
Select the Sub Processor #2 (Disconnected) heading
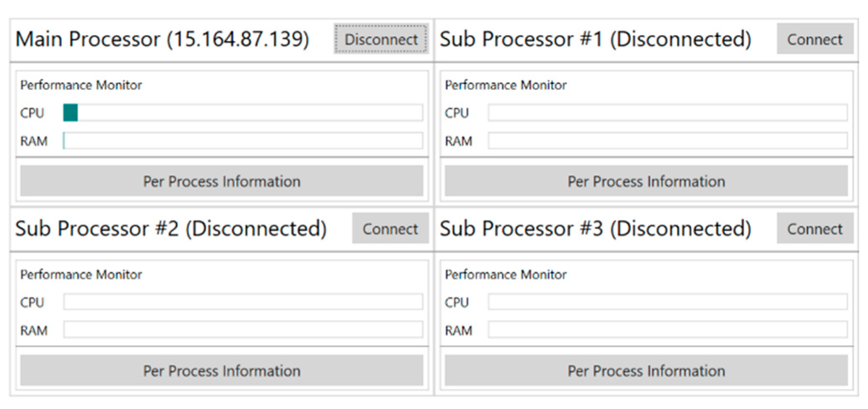tap(171, 228)
